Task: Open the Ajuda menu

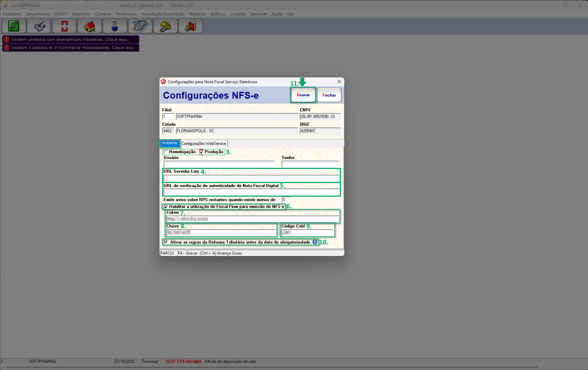Action: [277, 14]
